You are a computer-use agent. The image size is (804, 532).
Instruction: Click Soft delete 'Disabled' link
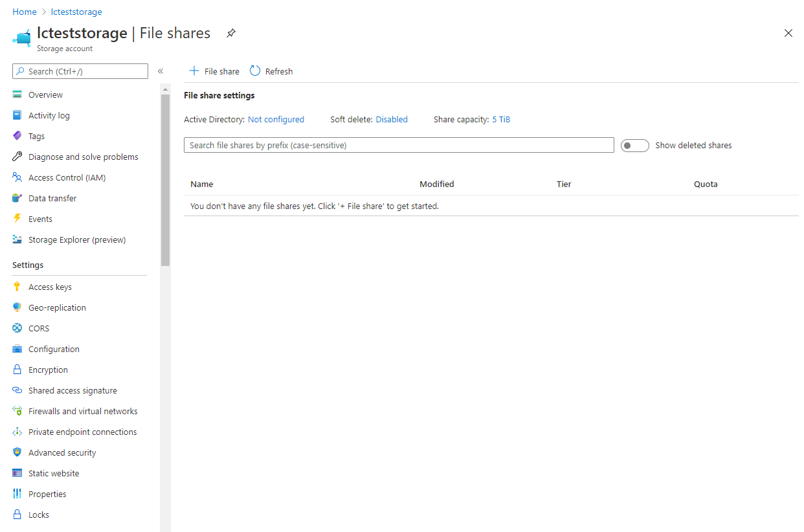coord(392,119)
